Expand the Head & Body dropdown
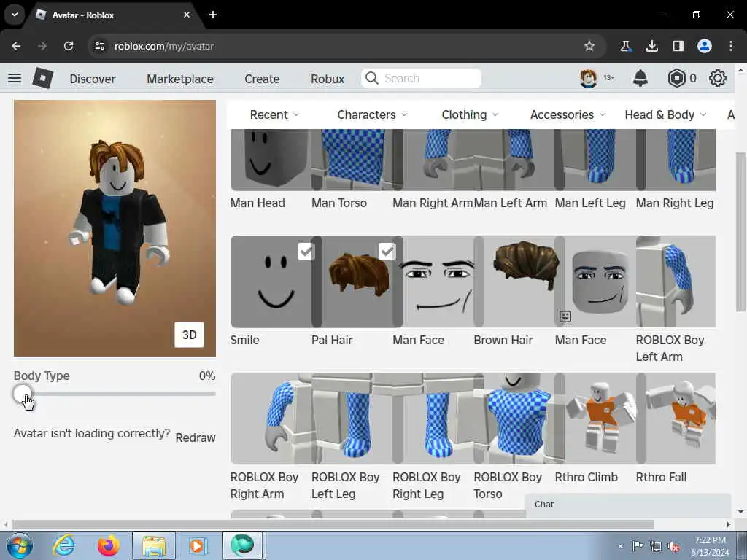747x560 pixels. (x=665, y=114)
